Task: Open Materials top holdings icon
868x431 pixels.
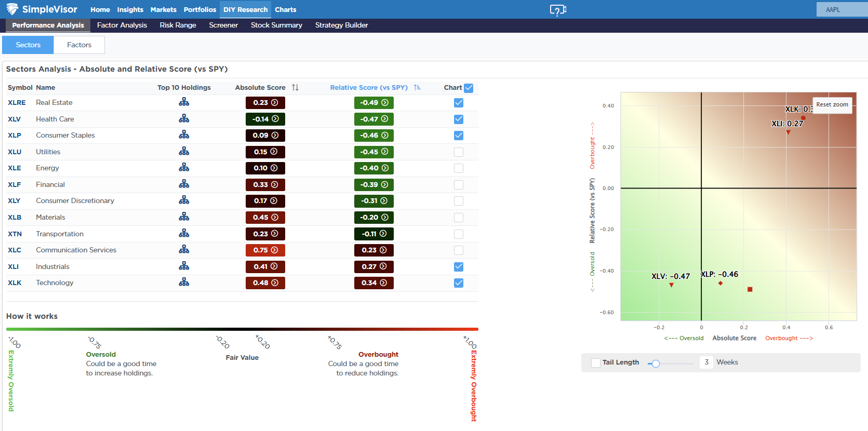Action: coord(184,217)
